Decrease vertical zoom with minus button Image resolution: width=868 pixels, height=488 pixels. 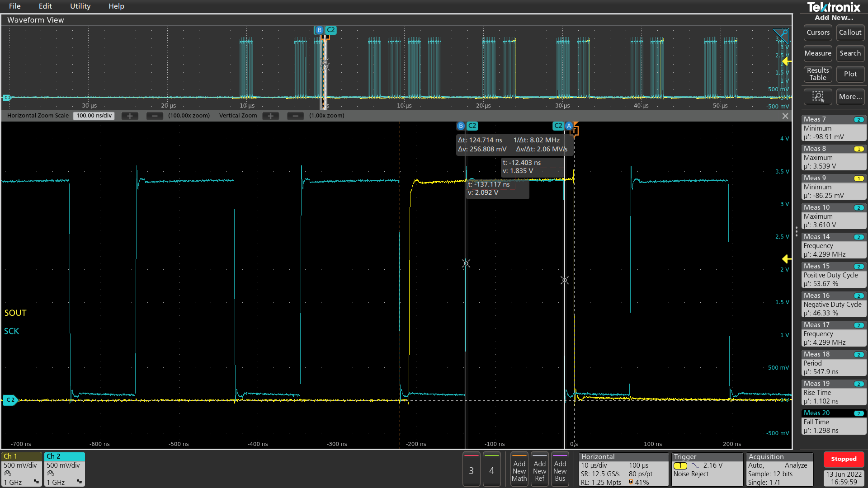pyautogui.click(x=295, y=116)
